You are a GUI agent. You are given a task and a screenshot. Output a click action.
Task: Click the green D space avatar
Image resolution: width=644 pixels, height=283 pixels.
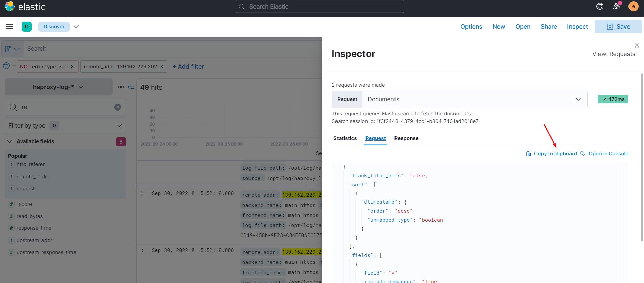(27, 27)
